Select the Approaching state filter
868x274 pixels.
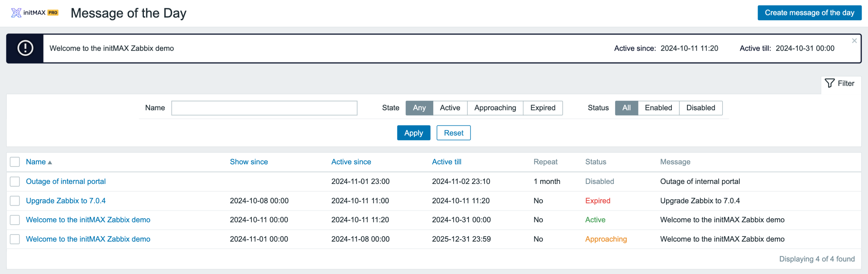pos(495,108)
